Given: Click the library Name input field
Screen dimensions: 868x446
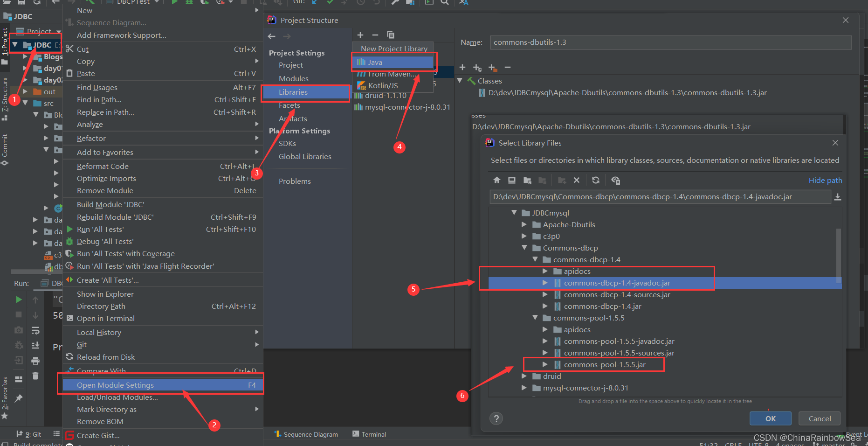Looking at the screenshot, I should coord(671,42).
